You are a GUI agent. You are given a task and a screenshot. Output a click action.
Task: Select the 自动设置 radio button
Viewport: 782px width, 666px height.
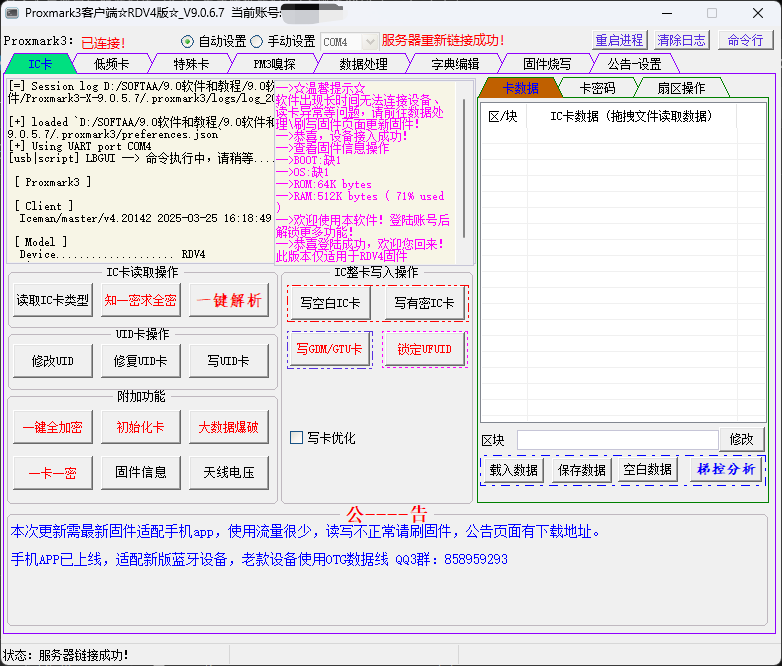point(187,41)
